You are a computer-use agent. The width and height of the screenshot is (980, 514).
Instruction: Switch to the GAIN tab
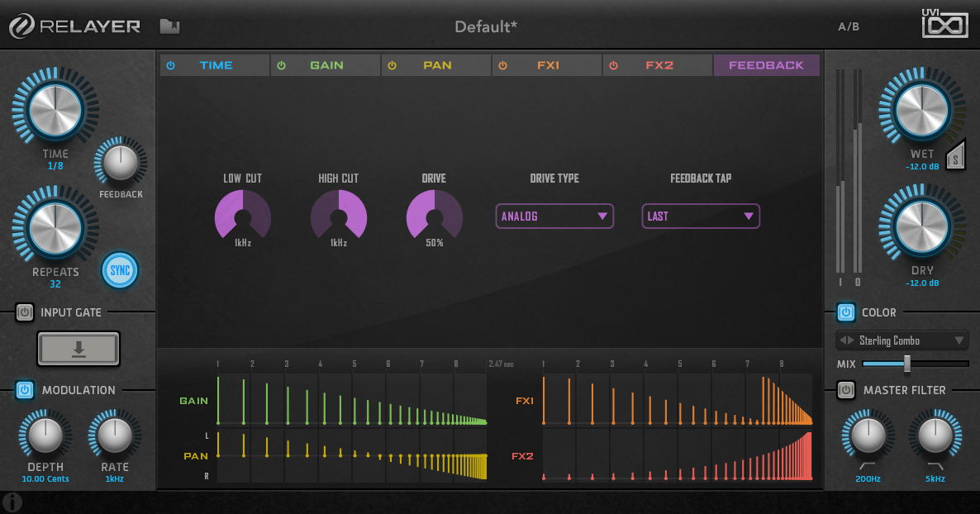[326, 65]
